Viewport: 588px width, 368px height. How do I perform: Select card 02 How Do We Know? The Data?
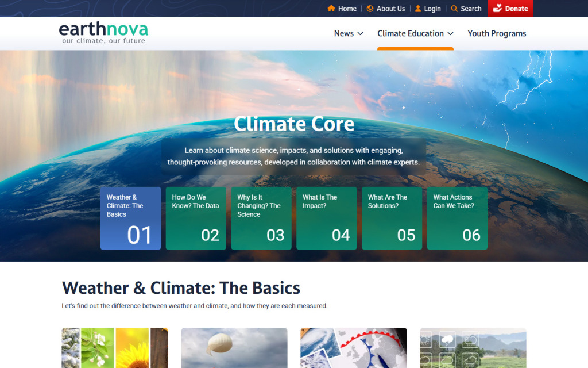196,218
